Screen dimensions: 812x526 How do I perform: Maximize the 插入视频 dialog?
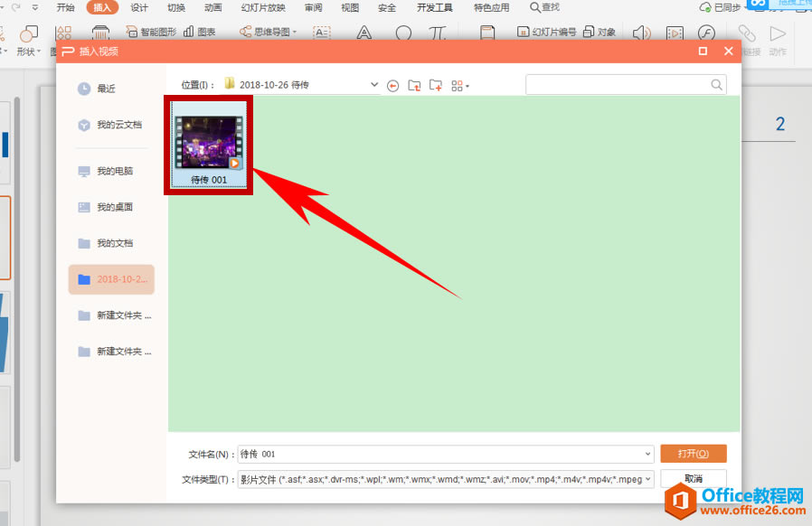pos(703,51)
